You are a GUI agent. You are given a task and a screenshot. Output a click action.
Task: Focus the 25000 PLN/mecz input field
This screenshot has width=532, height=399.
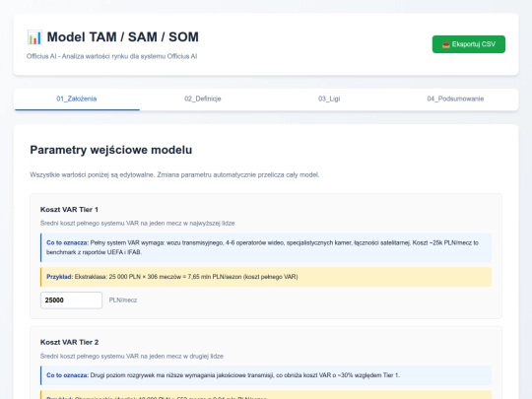pyautogui.click(x=71, y=299)
